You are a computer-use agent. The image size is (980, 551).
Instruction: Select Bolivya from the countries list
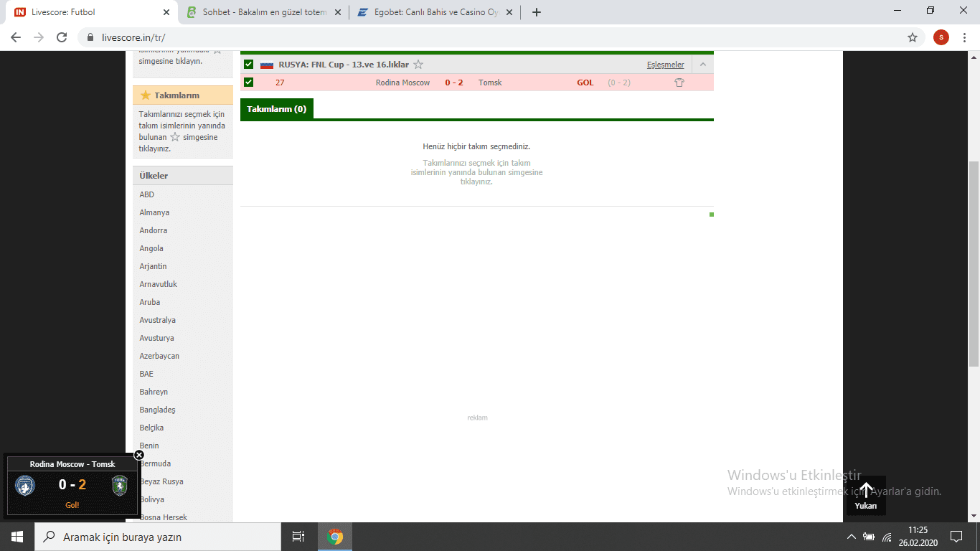click(152, 499)
